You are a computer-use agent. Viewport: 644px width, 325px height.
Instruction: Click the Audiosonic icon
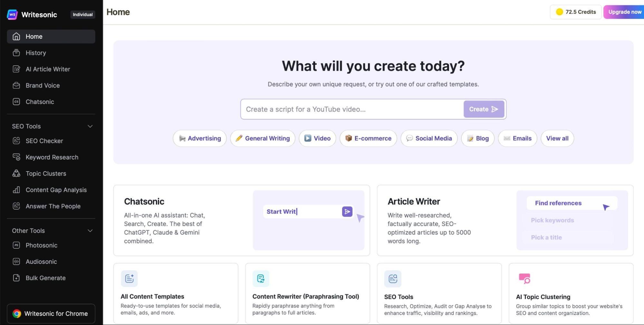pos(16,261)
